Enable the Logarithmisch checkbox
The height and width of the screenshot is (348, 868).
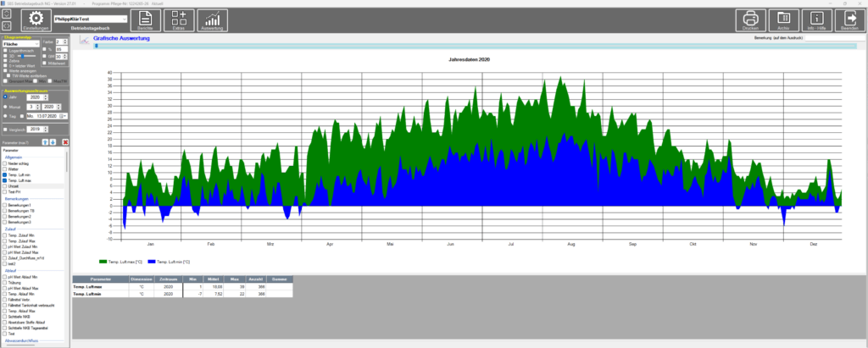[x=5, y=51]
